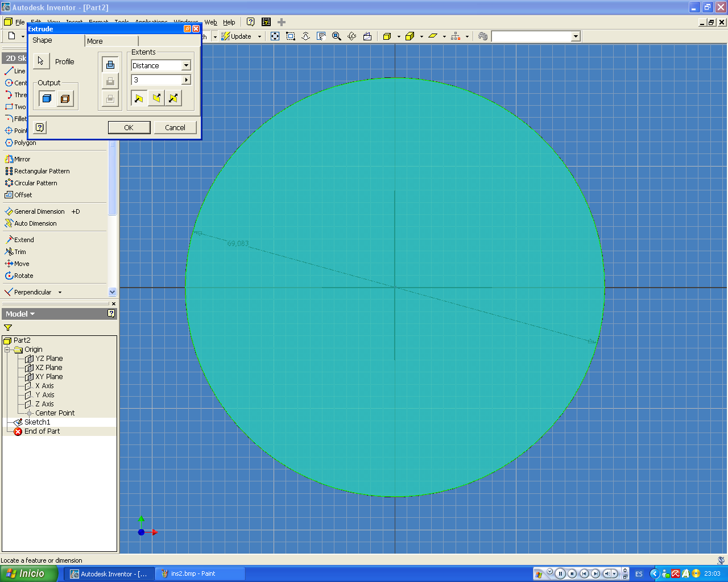The height and width of the screenshot is (582, 728).
Task: Select XY Plane in model tree
Action: [44, 377]
